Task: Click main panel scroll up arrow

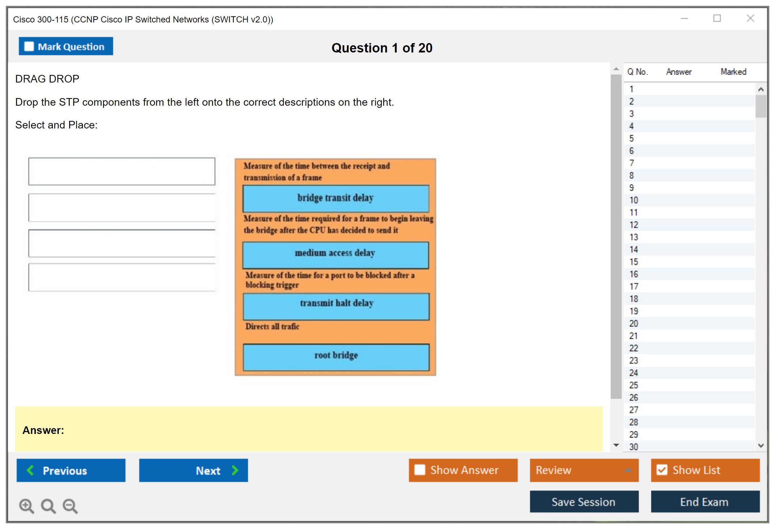Action: click(x=616, y=69)
